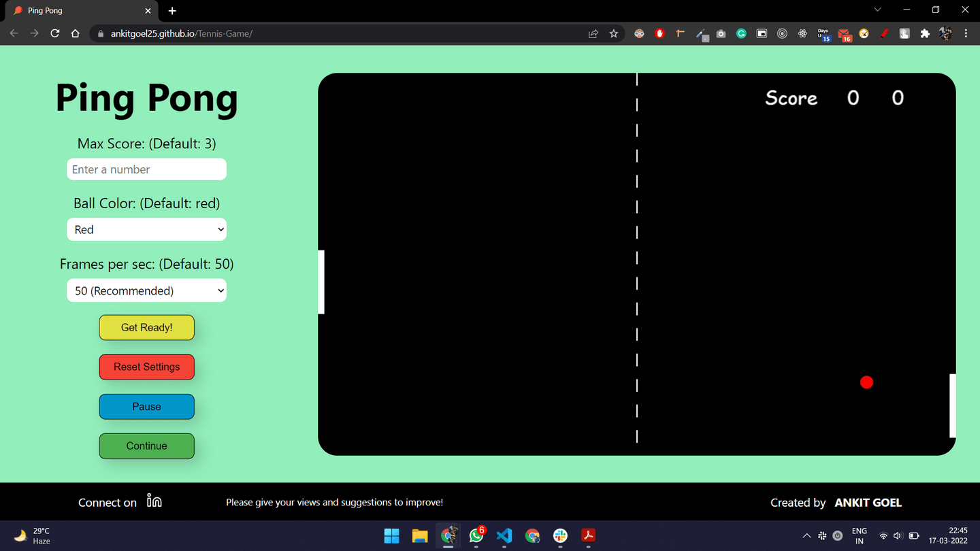The image size is (980, 551).
Task: Bookmark this page with the star icon
Action: [614, 33]
